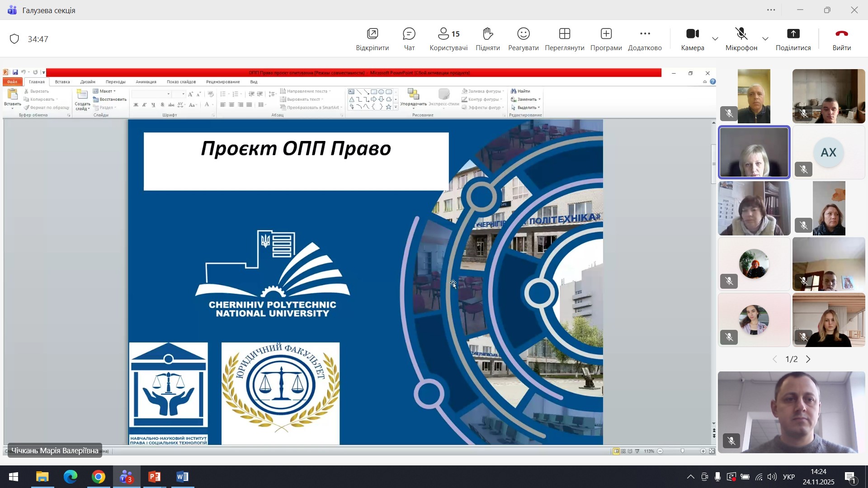Open system tray hidden icons chevron
The image size is (868, 488).
coord(691,477)
